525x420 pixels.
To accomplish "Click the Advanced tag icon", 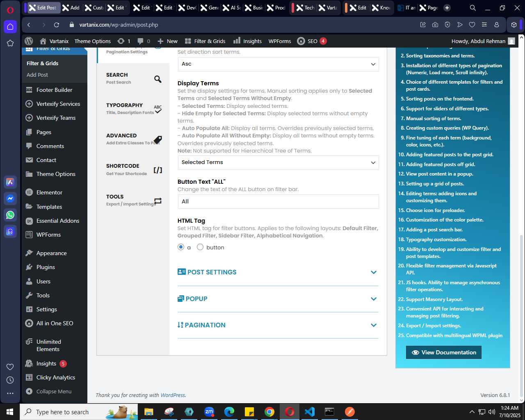I will tap(158, 140).
